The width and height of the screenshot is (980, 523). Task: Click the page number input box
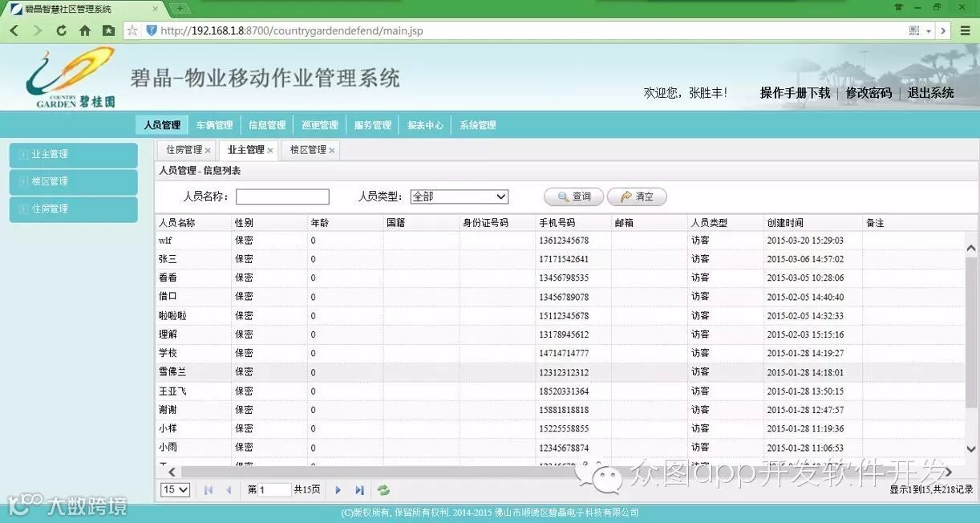tap(274, 490)
